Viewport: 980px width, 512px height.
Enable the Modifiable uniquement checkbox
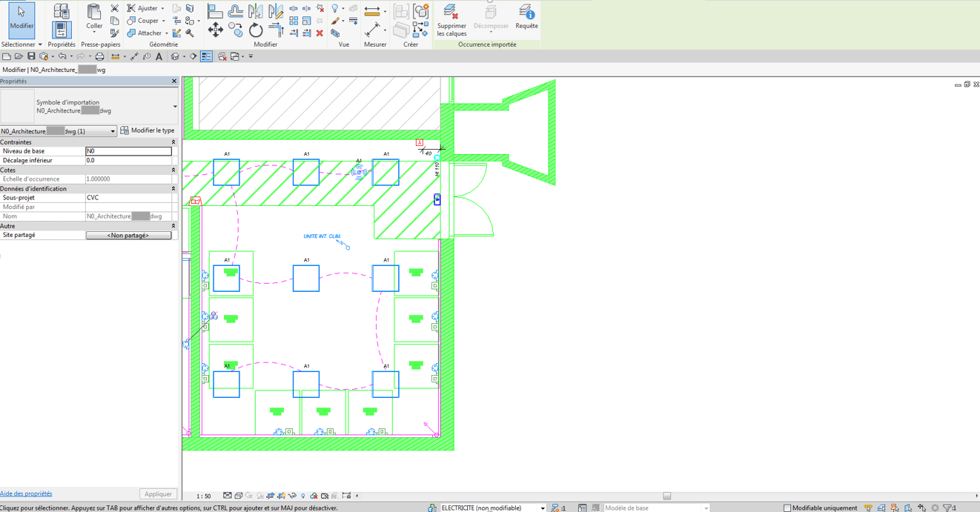click(787, 508)
